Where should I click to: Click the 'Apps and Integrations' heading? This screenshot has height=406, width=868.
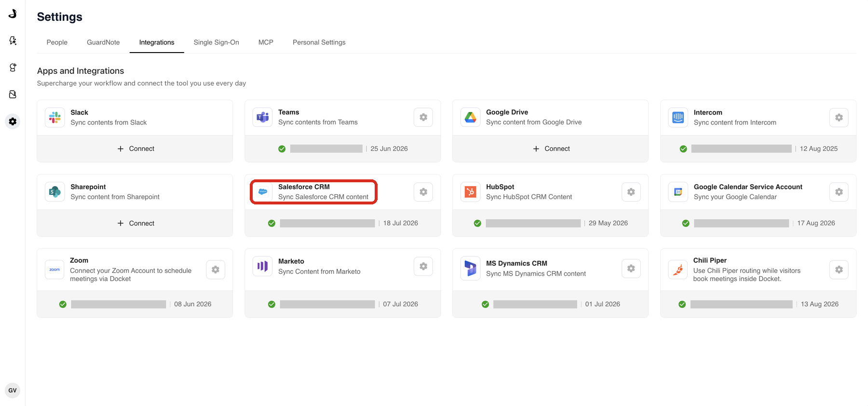point(81,71)
